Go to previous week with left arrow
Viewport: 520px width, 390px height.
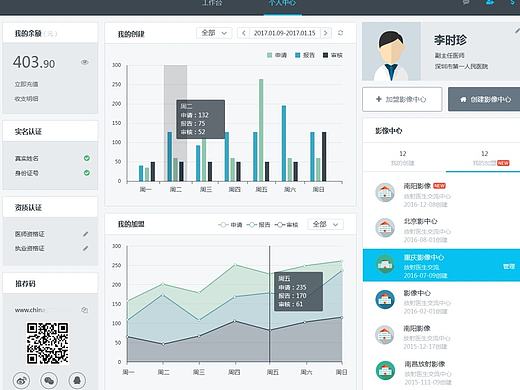click(244, 33)
